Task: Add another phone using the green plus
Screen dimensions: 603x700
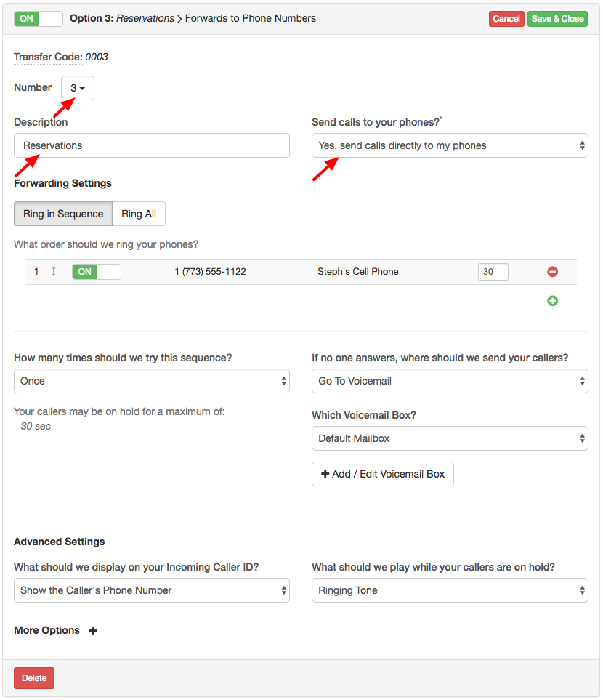Action: (x=552, y=300)
